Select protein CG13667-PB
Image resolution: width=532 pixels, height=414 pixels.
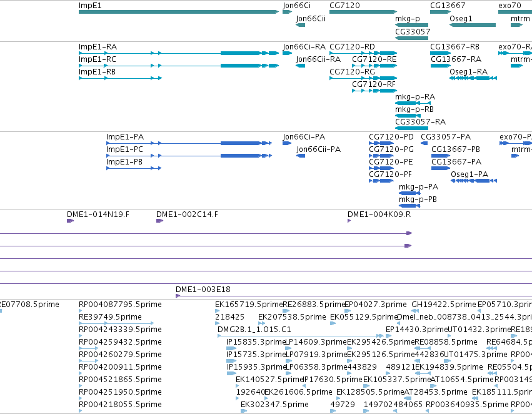[x=441, y=156]
